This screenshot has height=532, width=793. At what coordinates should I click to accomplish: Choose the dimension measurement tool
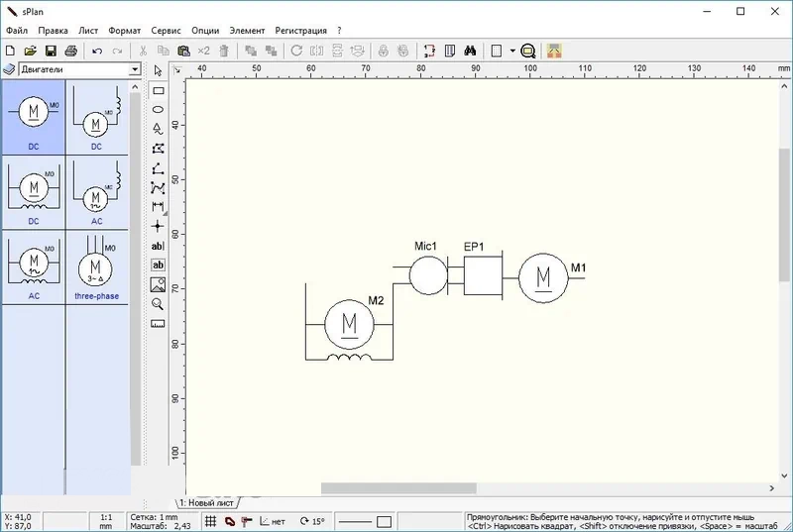(158, 206)
